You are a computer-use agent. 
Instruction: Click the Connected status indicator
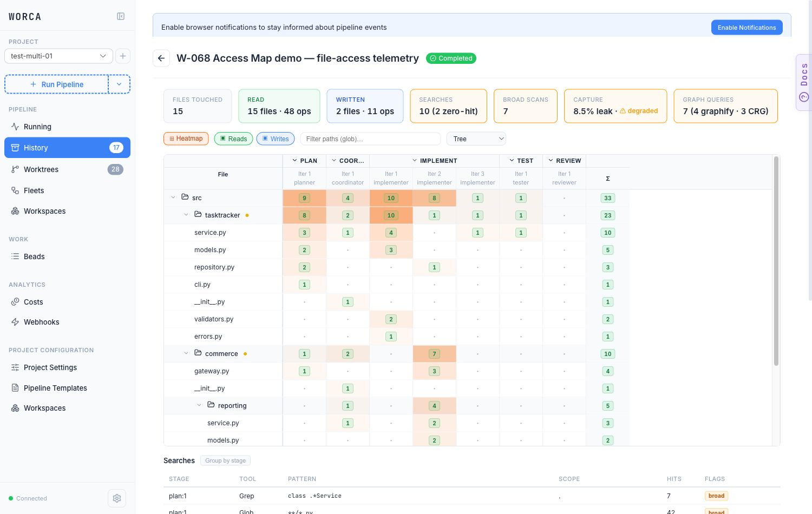click(28, 498)
